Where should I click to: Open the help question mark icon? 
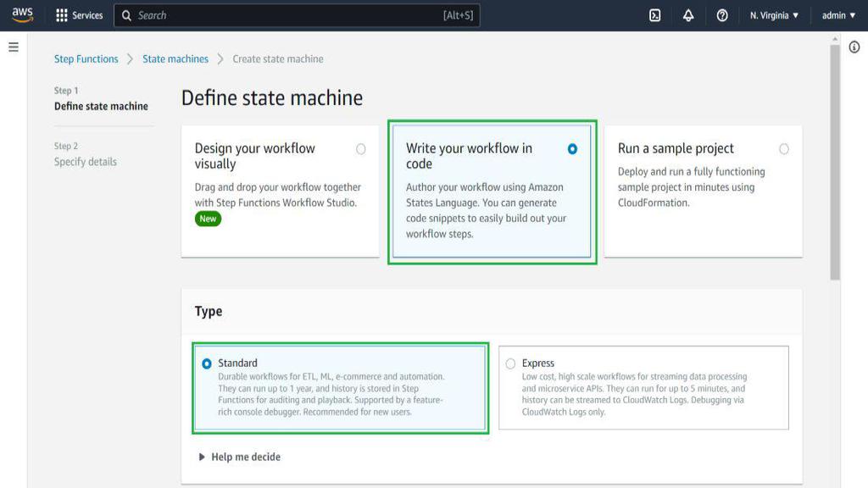[x=722, y=15]
